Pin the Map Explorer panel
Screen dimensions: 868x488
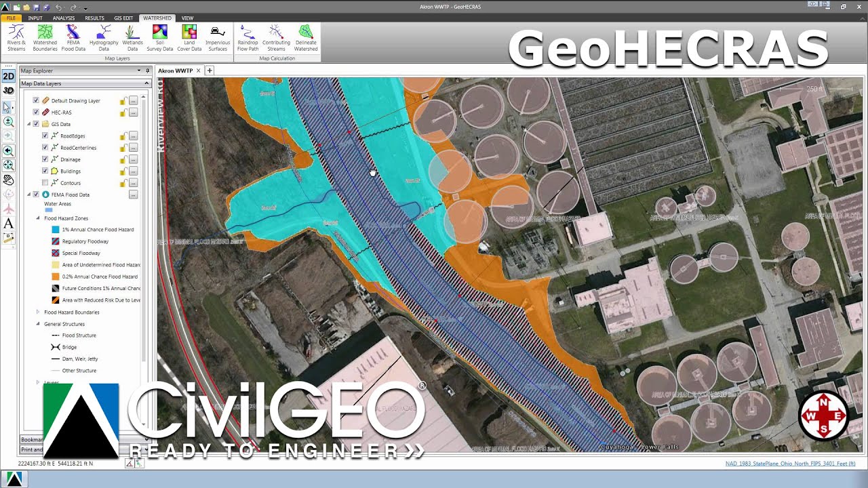[x=147, y=70]
